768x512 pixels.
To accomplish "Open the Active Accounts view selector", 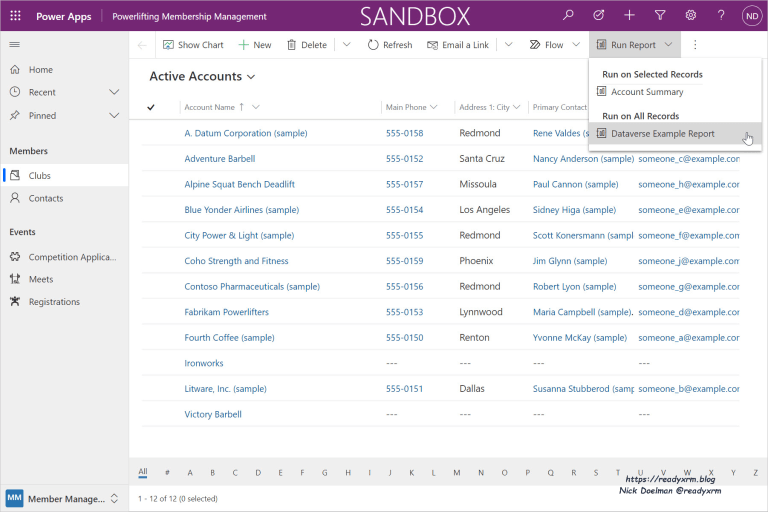I will point(202,76).
